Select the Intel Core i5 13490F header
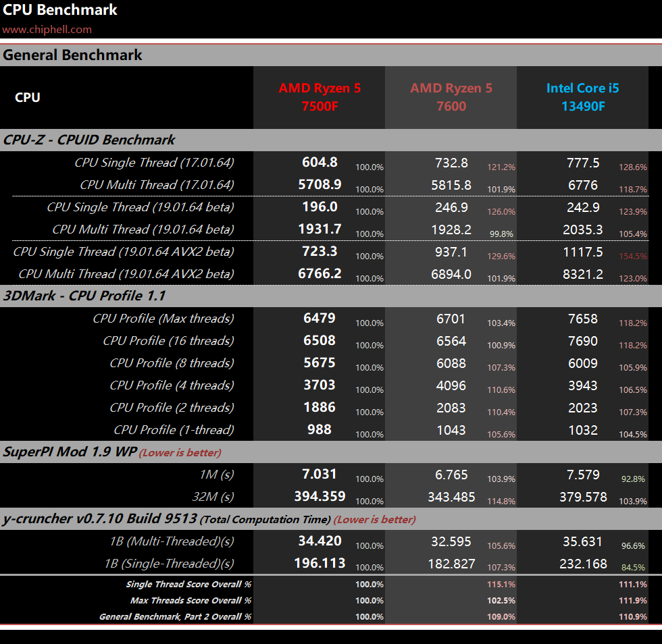The height and width of the screenshot is (644, 662). 582,97
